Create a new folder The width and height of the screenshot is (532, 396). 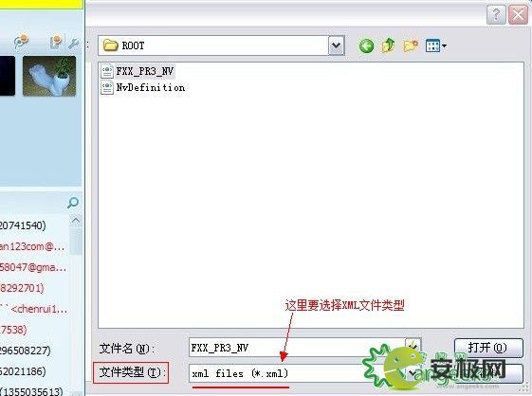tap(411, 45)
